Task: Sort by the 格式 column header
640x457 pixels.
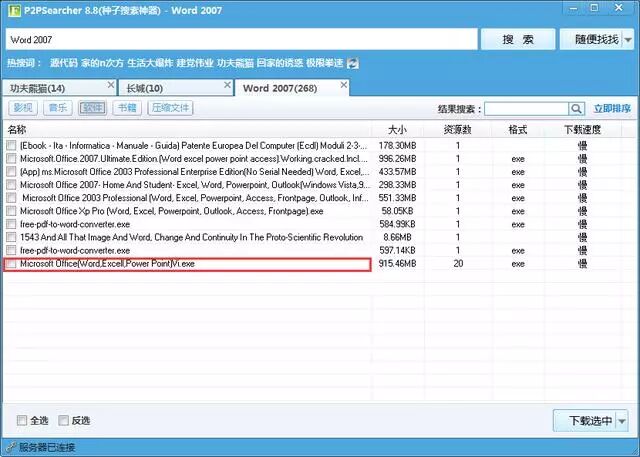Action: coord(518,130)
